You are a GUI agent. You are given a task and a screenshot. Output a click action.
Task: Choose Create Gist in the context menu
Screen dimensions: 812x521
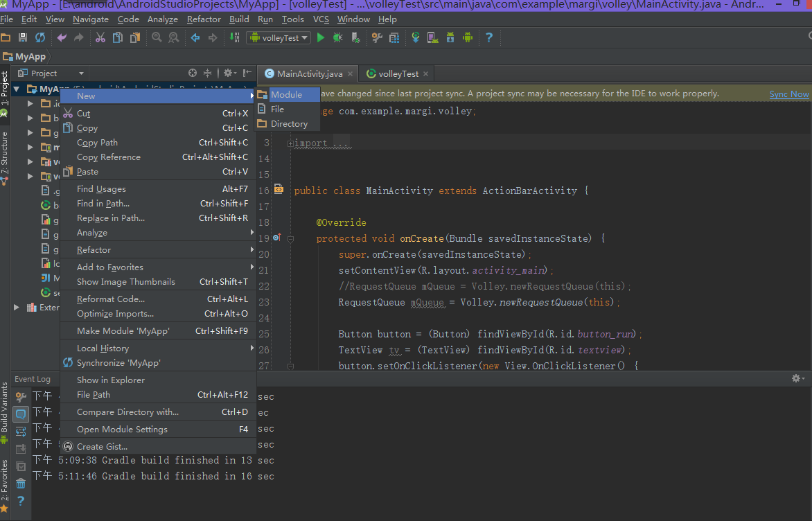pyautogui.click(x=158, y=446)
